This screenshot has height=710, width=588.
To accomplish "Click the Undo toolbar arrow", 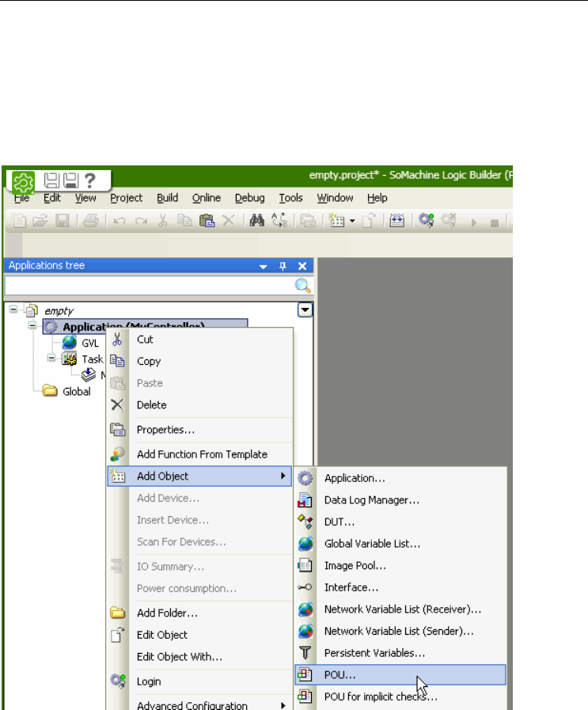I will [119, 221].
